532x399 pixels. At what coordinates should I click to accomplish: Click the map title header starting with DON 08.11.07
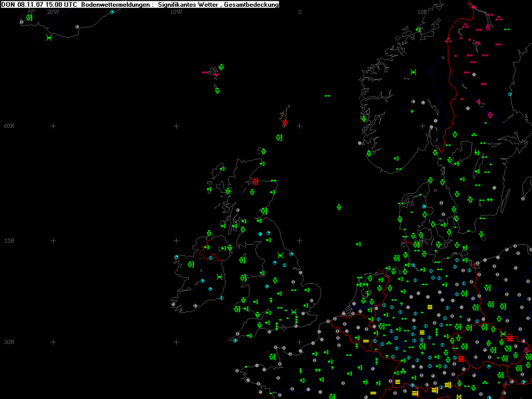pyautogui.click(x=140, y=4)
